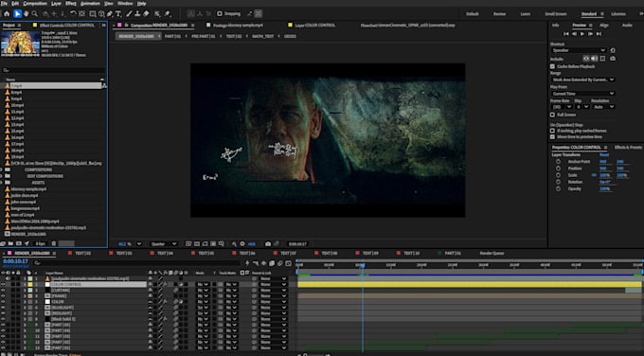The width and height of the screenshot is (644, 356).
Task: Expand the COLOR CONTROL layer properties
Action: tap(25, 284)
